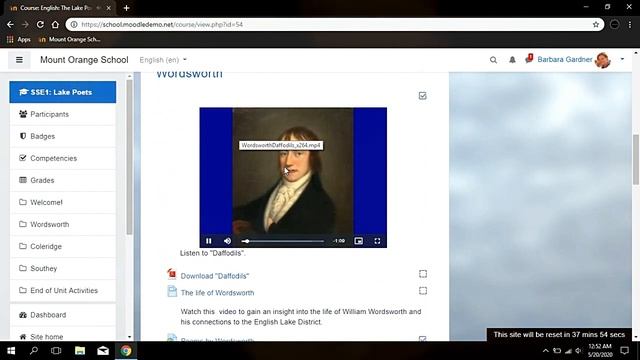Pause the Daffodils video
Image resolution: width=640 pixels, height=360 pixels.
click(x=209, y=241)
